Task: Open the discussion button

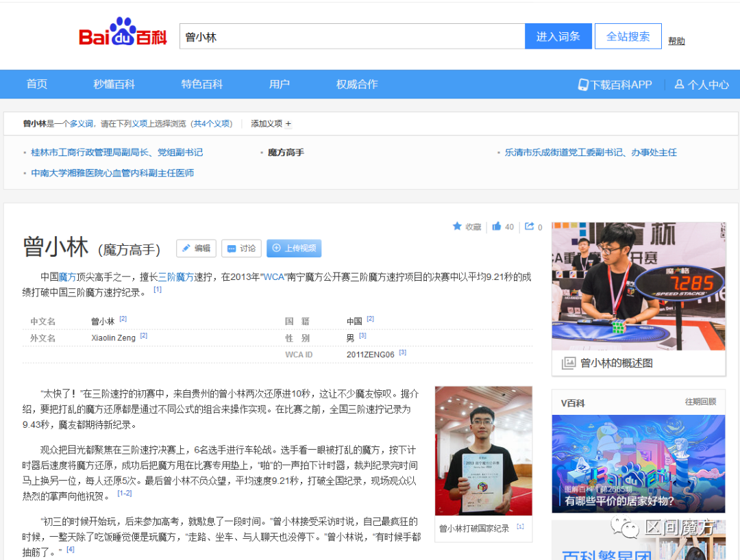Action: (241, 249)
